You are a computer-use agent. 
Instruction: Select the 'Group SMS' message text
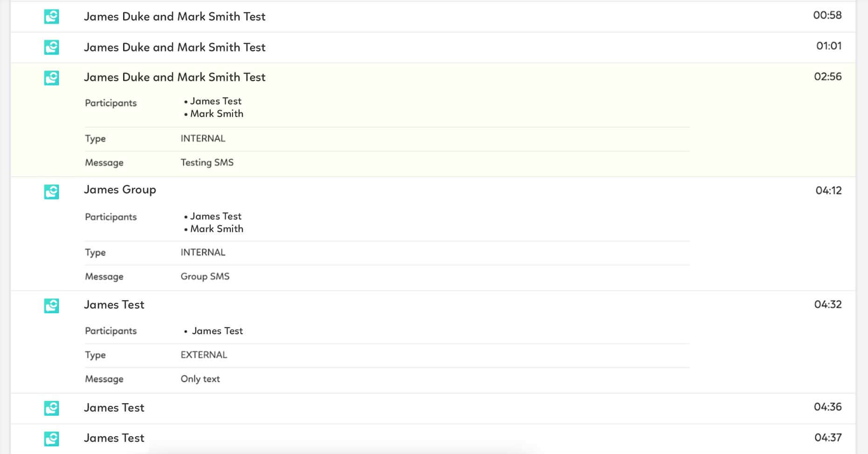coord(205,276)
